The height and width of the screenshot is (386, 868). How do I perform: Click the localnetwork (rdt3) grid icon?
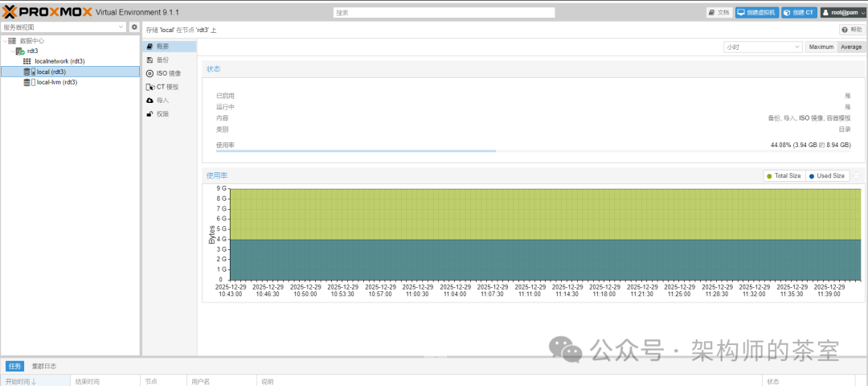coord(27,61)
